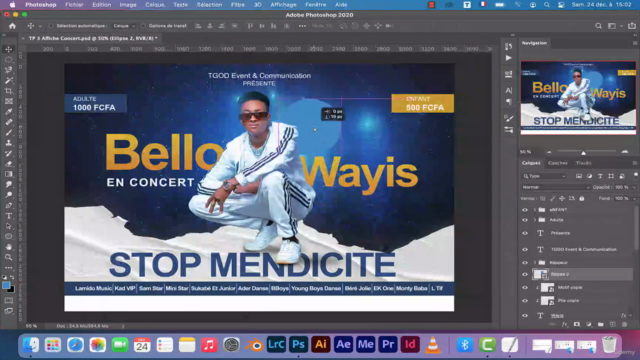The image size is (640, 360).
Task: Select the Lasso tool
Action: tap(9, 70)
